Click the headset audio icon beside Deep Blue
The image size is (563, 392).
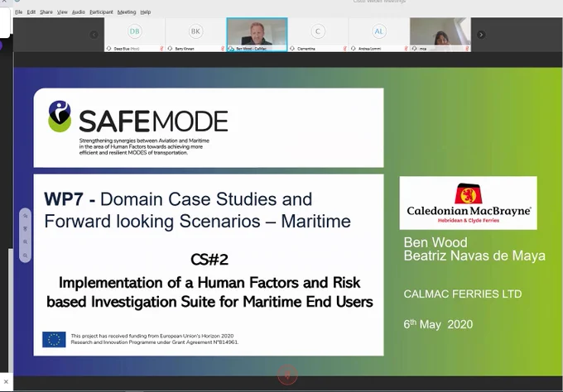point(108,49)
